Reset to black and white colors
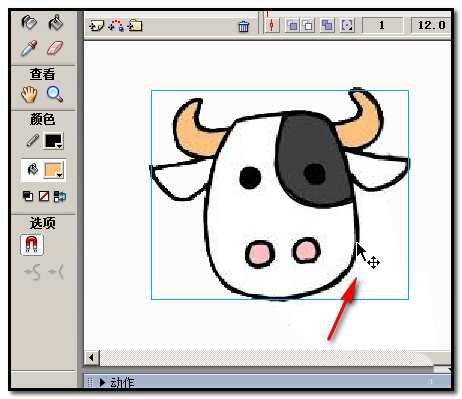The image size is (462, 399). point(28,196)
